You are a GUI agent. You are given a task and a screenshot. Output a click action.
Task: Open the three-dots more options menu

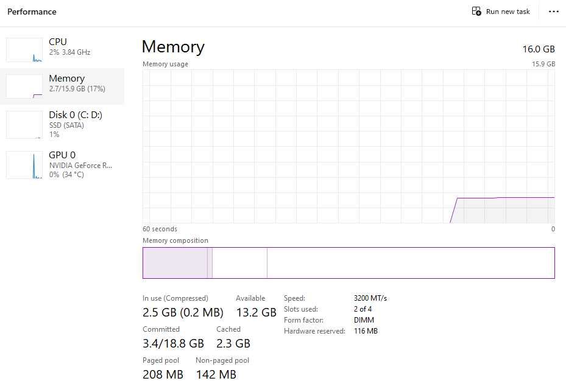(x=553, y=12)
